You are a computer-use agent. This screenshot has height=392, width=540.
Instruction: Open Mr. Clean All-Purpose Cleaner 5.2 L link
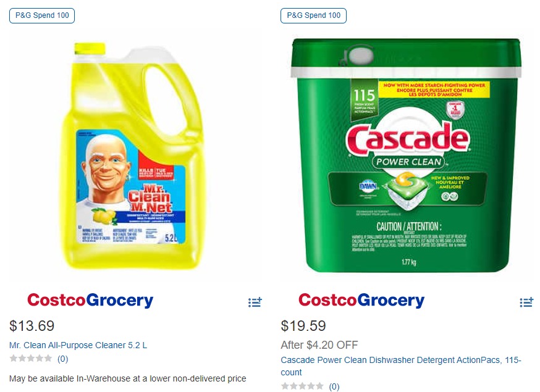[x=78, y=345]
